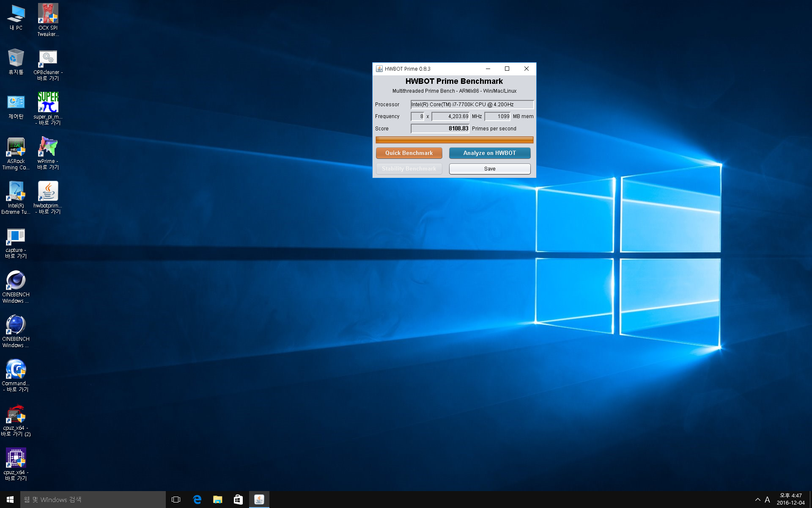Select the cpuz_x64 shortcut (2) icon
This screenshot has width=812, height=508.
[x=16, y=420]
